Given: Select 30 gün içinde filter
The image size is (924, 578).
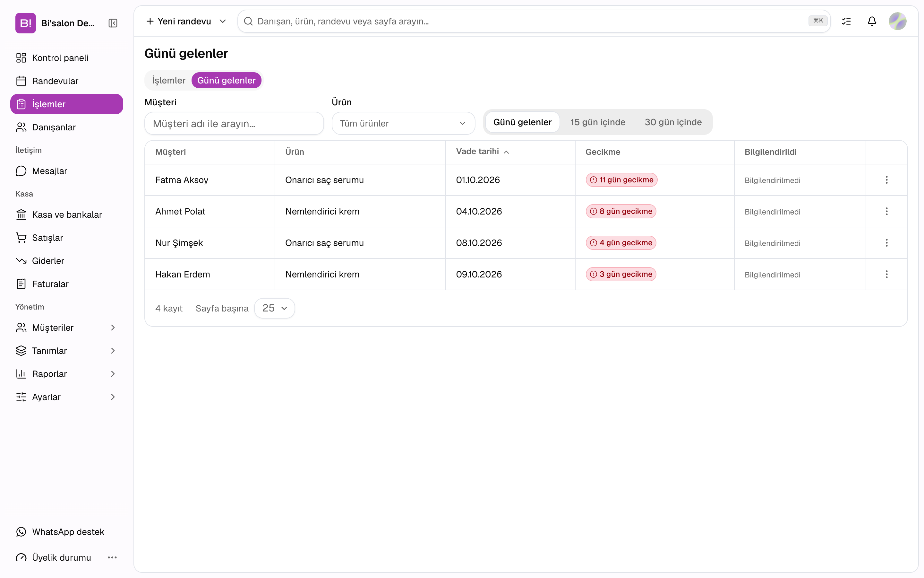Looking at the screenshot, I should [x=673, y=122].
